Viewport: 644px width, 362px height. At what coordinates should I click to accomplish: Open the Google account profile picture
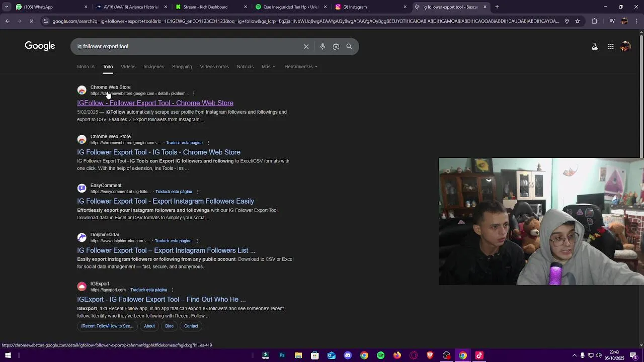click(x=625, y=46)
